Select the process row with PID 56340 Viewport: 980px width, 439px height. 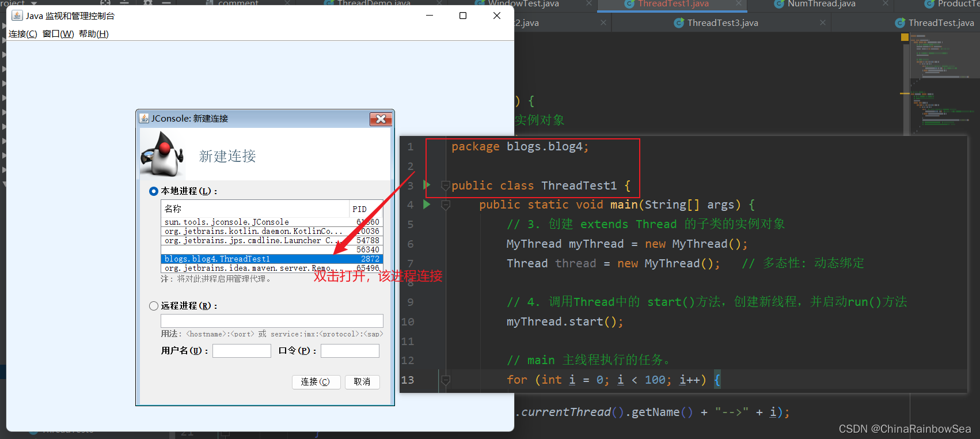click(272, 249)
